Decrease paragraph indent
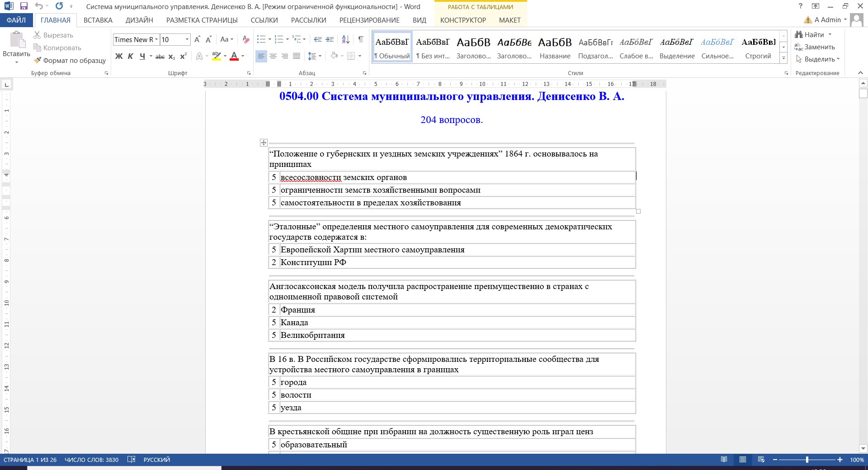Viewport: 868px width, 470px height. pos(318,40)
